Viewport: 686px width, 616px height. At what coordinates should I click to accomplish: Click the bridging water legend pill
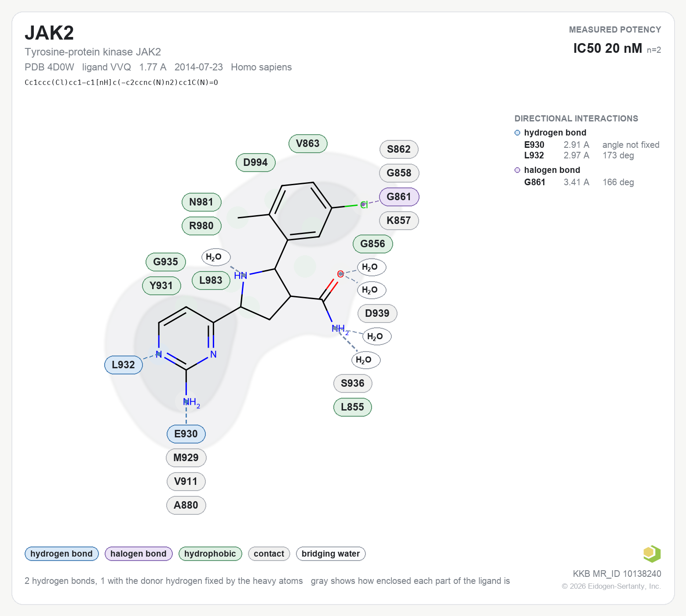click(x=331, y=554)
